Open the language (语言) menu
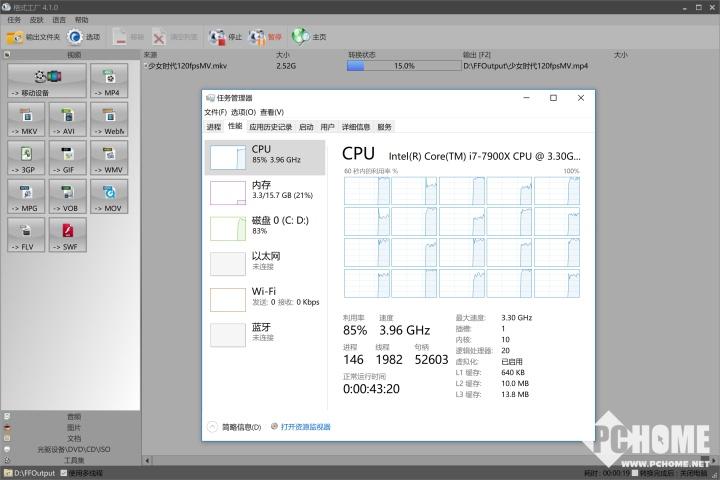This screenshot has width=720, height=480. pos(59,20)
